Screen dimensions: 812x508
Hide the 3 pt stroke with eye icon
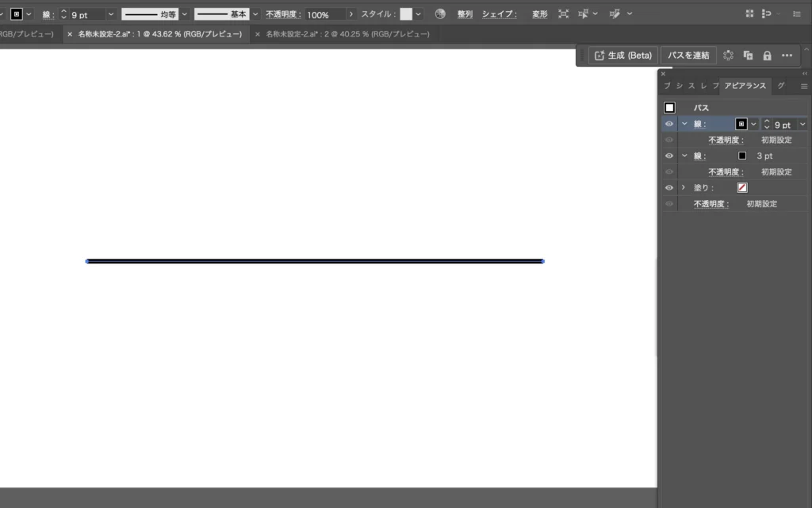click(669, 156)
